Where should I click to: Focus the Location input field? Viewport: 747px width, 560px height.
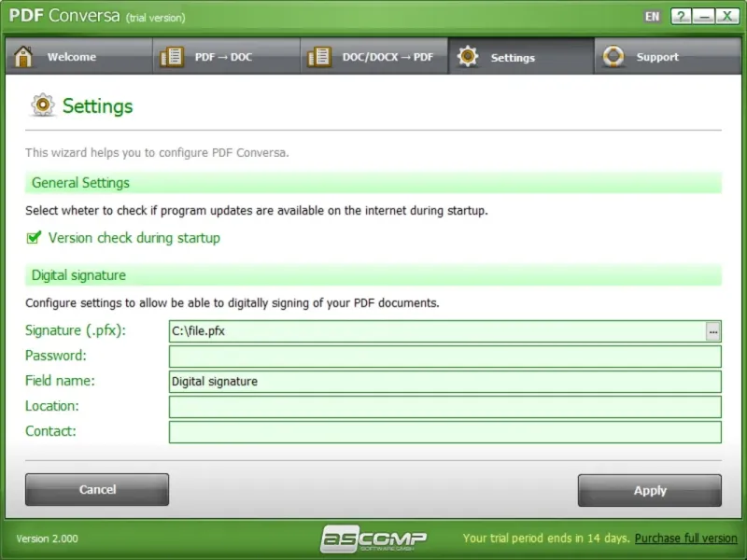[x=445, y=407]
